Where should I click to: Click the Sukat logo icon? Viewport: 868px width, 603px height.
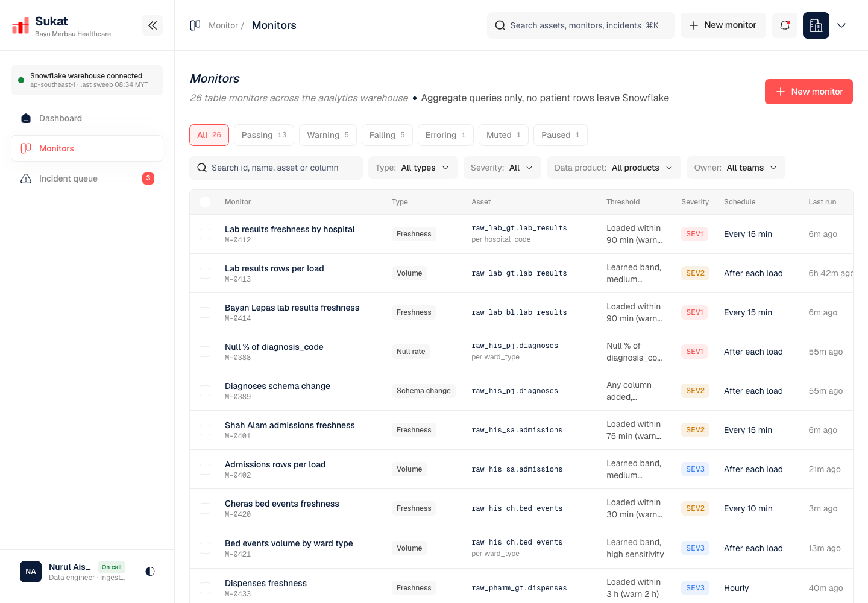pos(20,25)
